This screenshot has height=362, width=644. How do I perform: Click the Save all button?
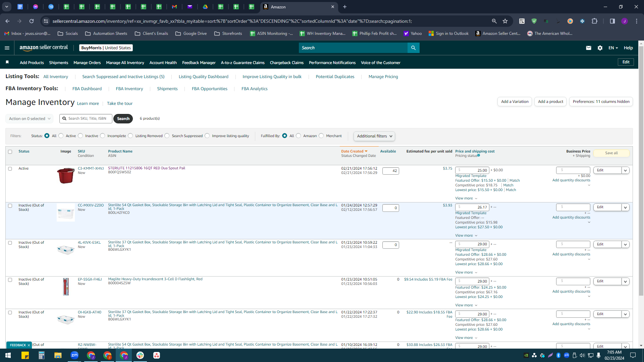tap(611, 153)
